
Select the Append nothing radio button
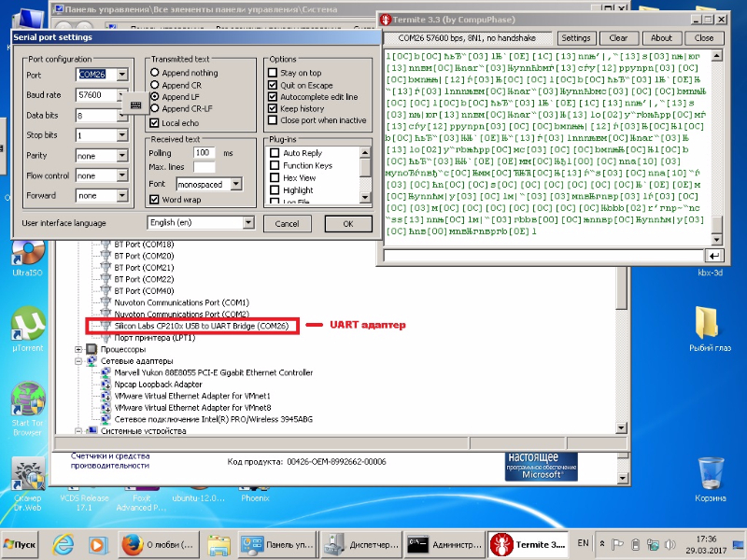click(154, 73)
